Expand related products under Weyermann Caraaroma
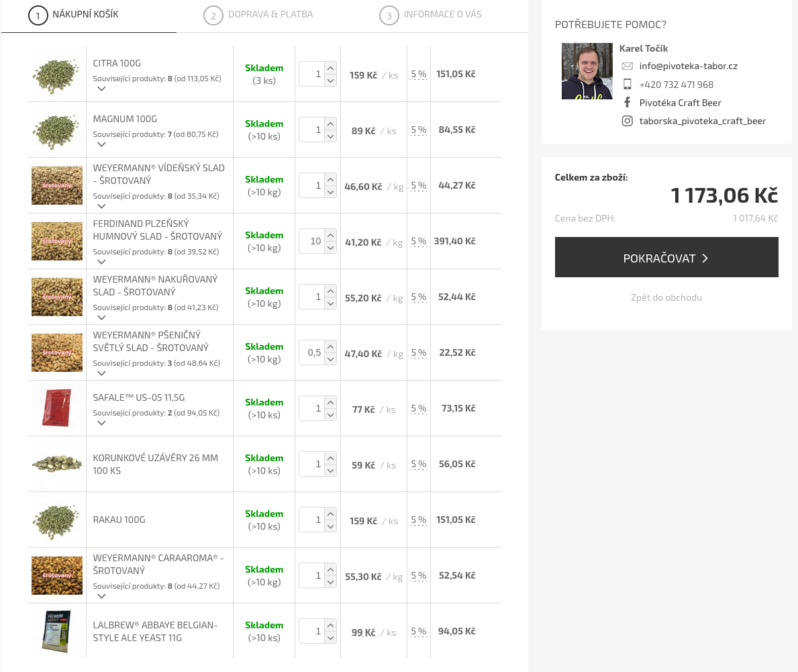Screen dimensions: 798x672 click(x=101, y=596)
